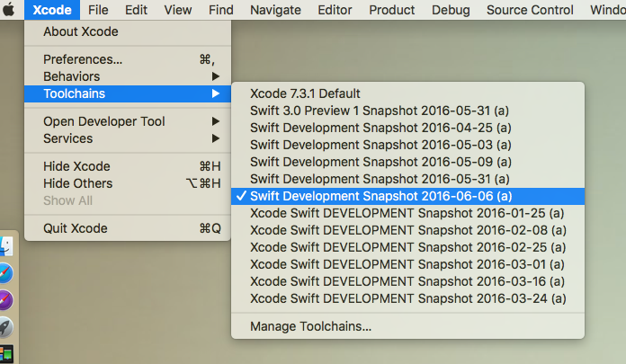The width and height of the screenshot is (626, 364).
Task: Choose Quit Xcode
Action: click(x=128, y=228)
